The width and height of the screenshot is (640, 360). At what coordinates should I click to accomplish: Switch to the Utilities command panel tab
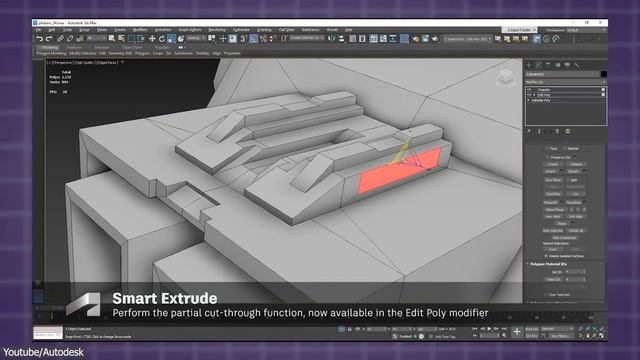click(x=577, y=65)
